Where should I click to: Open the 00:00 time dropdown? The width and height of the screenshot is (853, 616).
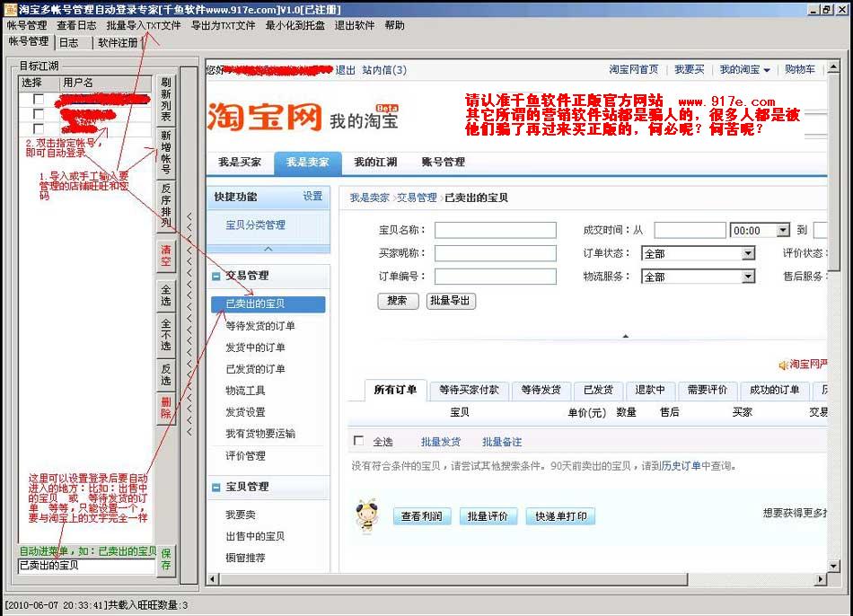coord(783,230)
